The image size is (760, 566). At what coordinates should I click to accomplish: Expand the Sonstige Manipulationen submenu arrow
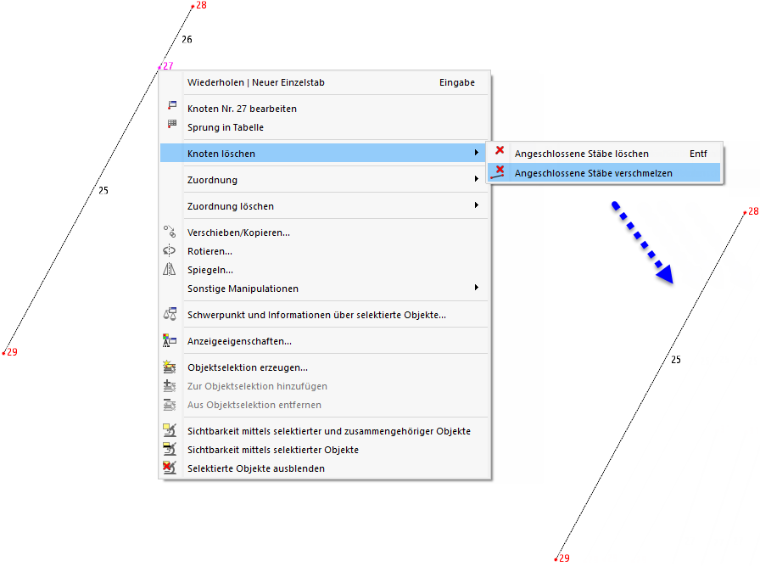(x=476, y=287)
